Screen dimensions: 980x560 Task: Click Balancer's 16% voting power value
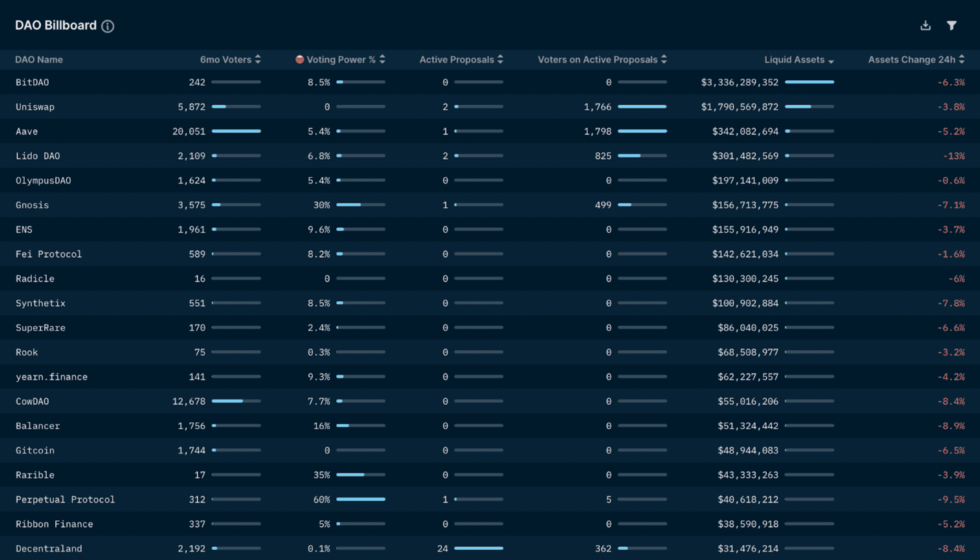[322, 426]
